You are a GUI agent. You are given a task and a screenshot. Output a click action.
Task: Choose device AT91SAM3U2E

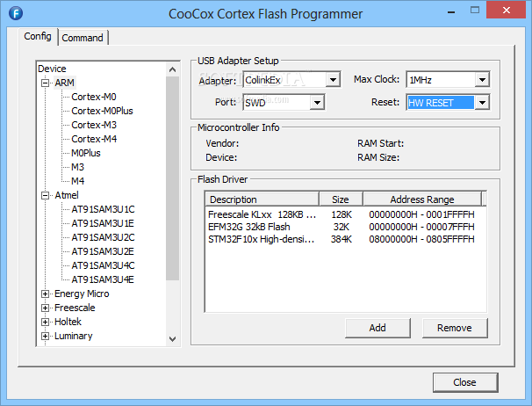tap(103, 251)
